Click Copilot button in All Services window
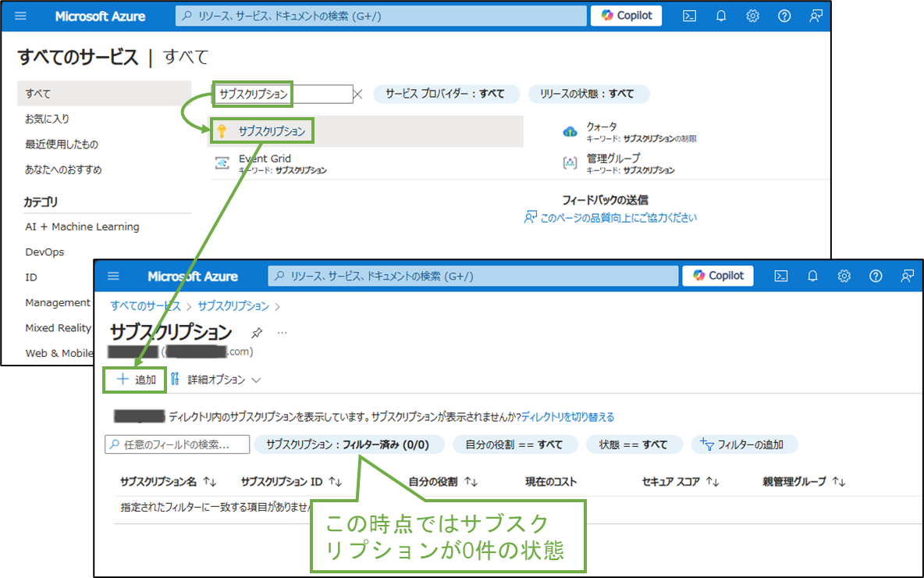The height and width of the screenshot is (578, 924). point(627,16)
